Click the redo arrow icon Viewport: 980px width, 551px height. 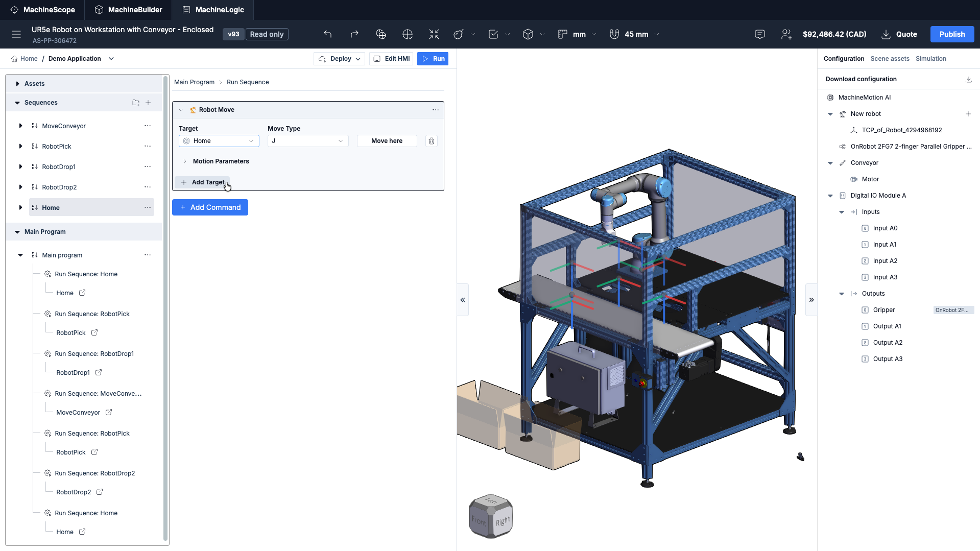point(354,34)
